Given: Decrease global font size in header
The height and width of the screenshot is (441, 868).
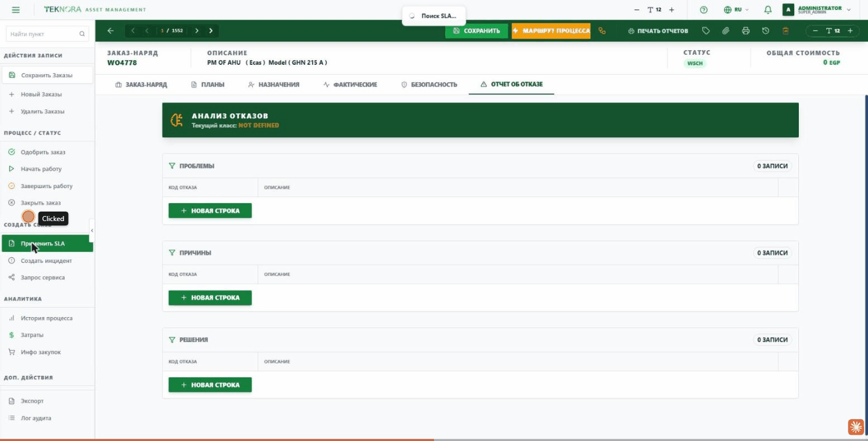Looking at the screenshot, I should click(x=637, y=10).
